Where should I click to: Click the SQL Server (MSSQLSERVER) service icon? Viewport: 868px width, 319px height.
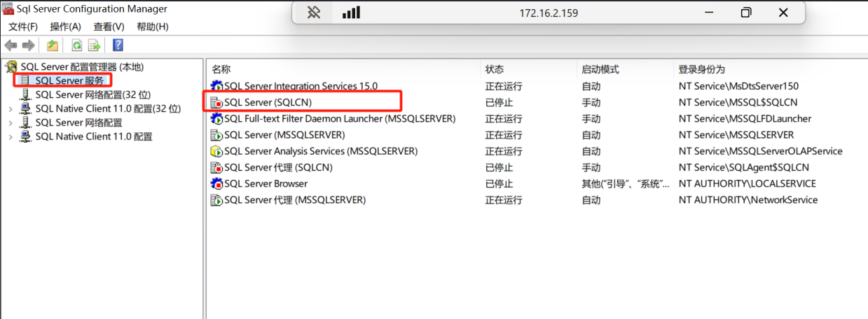point(216,135)
